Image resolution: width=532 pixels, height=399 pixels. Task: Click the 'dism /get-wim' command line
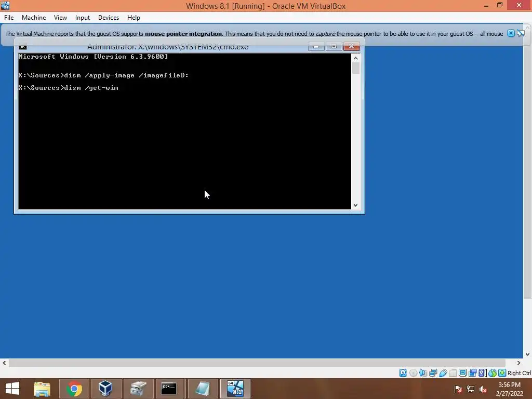pos(68,88)
